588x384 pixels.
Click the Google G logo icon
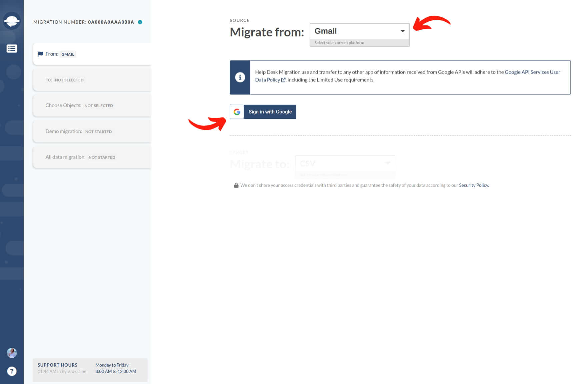coord(237,112)
